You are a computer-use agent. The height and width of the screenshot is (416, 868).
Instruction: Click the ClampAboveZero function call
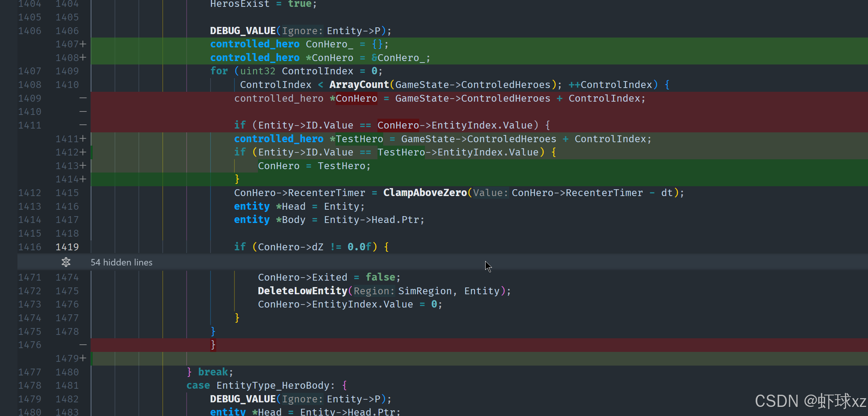coord(425,193)
